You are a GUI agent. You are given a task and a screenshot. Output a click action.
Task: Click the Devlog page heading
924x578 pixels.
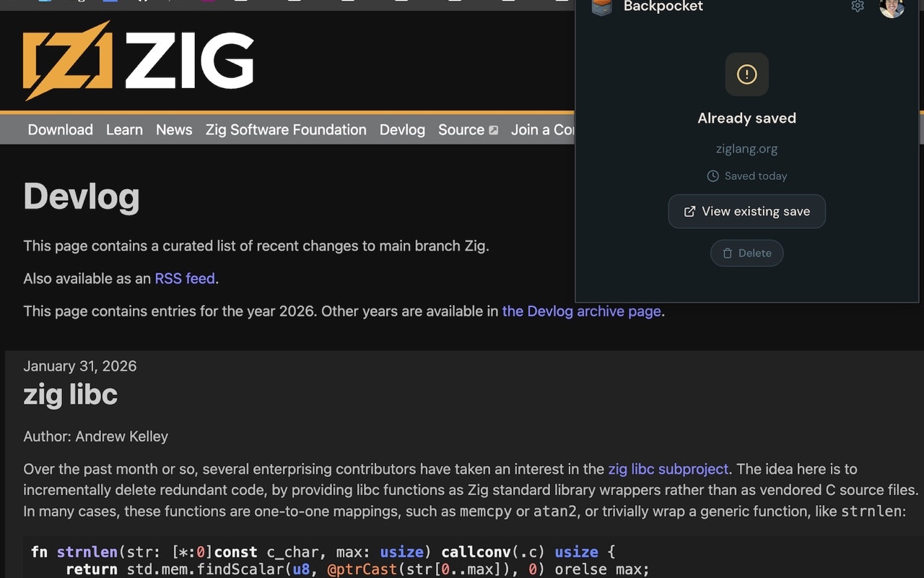82,196
